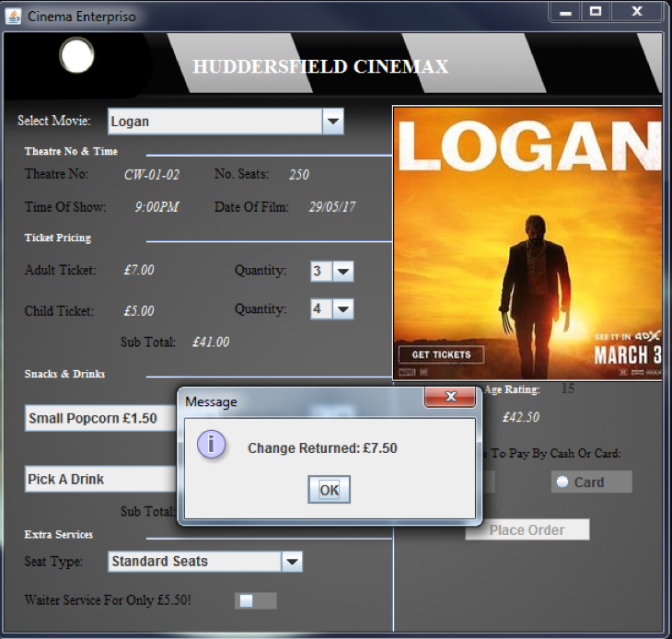Click the HUDDERSFIELD CINEMAX header title

click(320, 66)
